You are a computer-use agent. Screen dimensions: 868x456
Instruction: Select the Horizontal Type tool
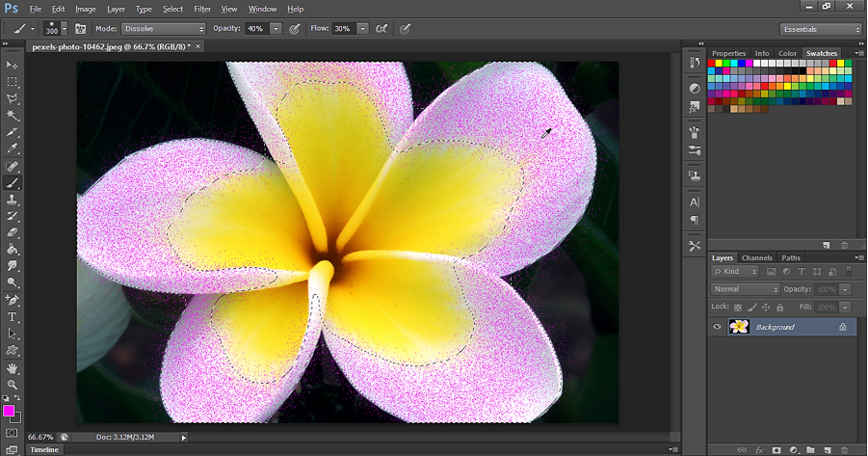[13, 317]
